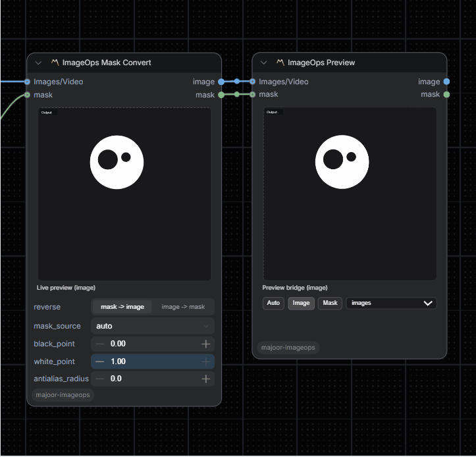Click the Preview bridge (image) caption
The height and width of the screenshot is (457, 476).
click(x=295, y=288)
